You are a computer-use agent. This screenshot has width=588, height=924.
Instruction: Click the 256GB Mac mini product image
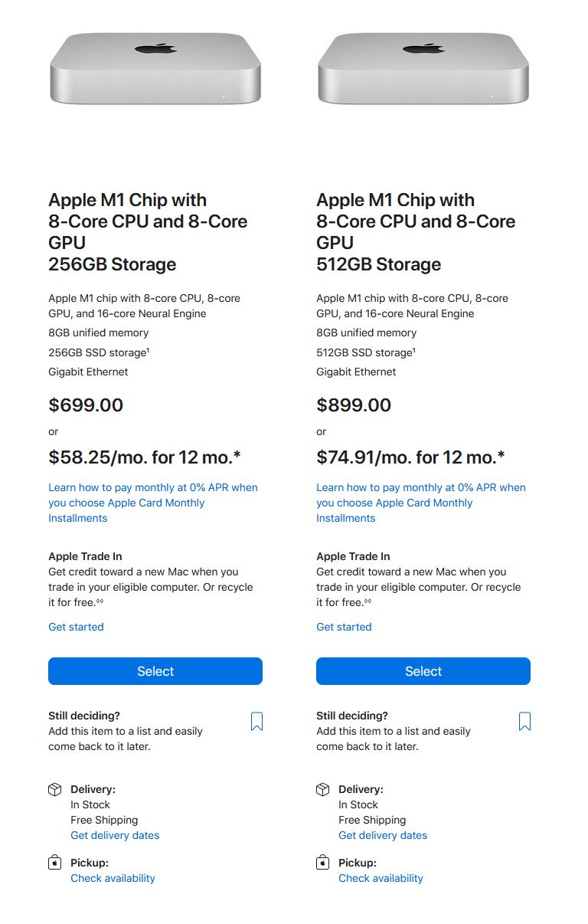tap(155, 68)
